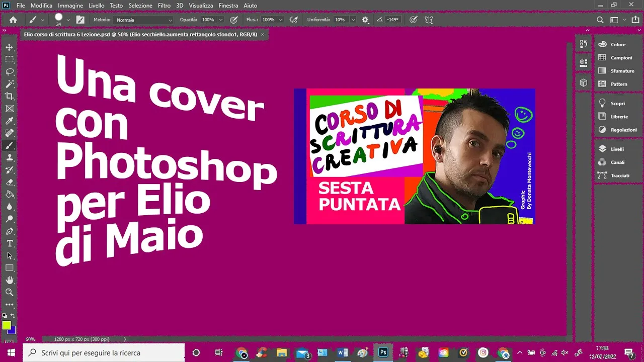Select the Hand tool

coord(10,280)
